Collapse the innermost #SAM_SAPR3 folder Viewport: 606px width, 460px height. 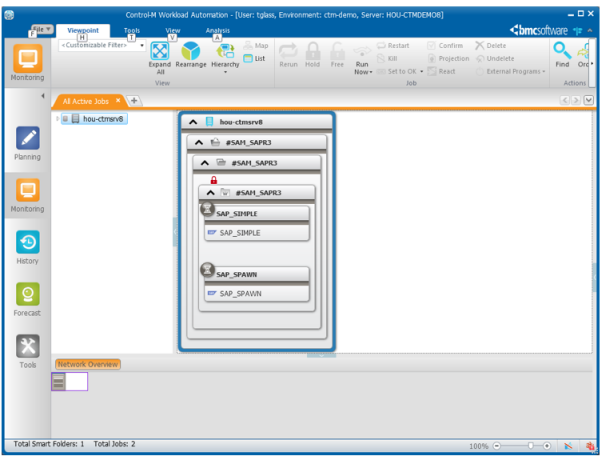(211, 193)
